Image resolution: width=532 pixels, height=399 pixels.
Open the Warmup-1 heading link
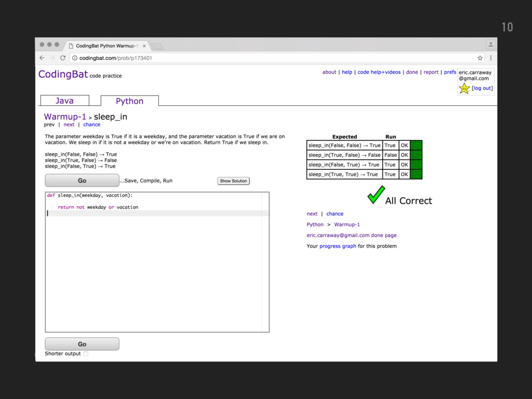coord(65,117)
